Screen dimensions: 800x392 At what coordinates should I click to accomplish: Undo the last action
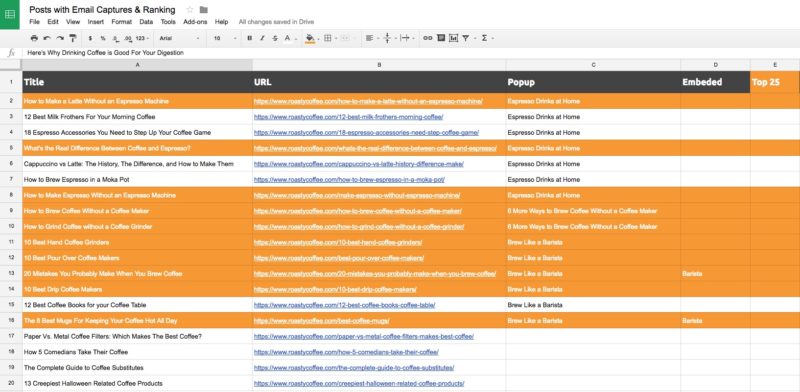point(47,38)
